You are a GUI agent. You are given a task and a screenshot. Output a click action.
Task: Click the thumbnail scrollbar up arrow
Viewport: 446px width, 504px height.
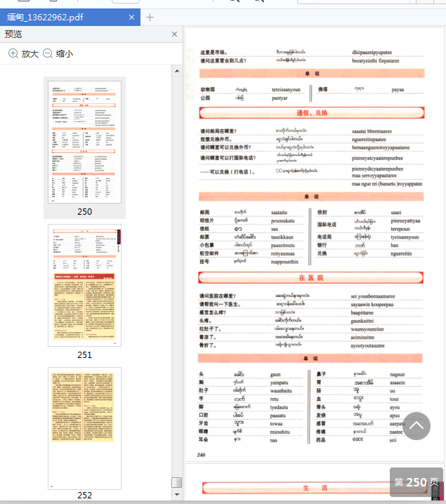click(x=177, y=71)
